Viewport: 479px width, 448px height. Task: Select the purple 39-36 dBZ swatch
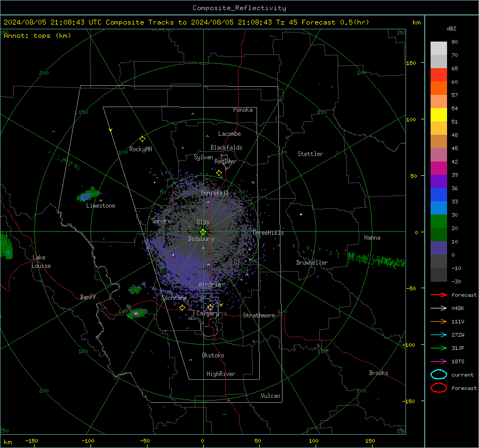click(x=439, y=182)
